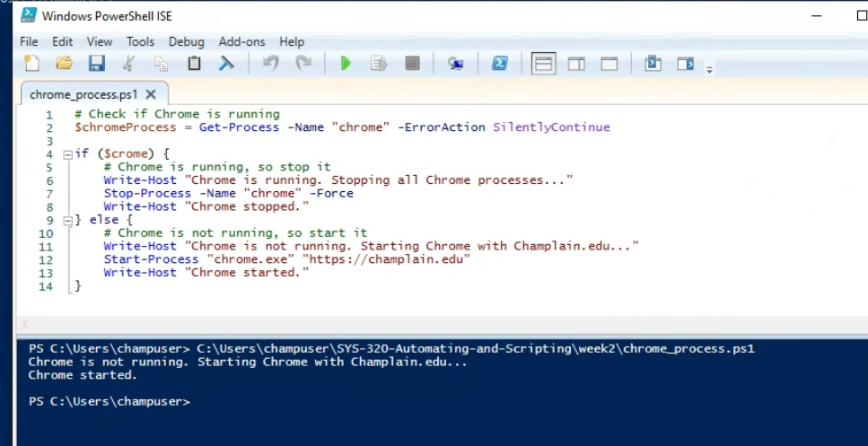Select the chrome_process.ps1 script tab
Viewport: 868px width, 446px height.
click(x=84, y=94)
